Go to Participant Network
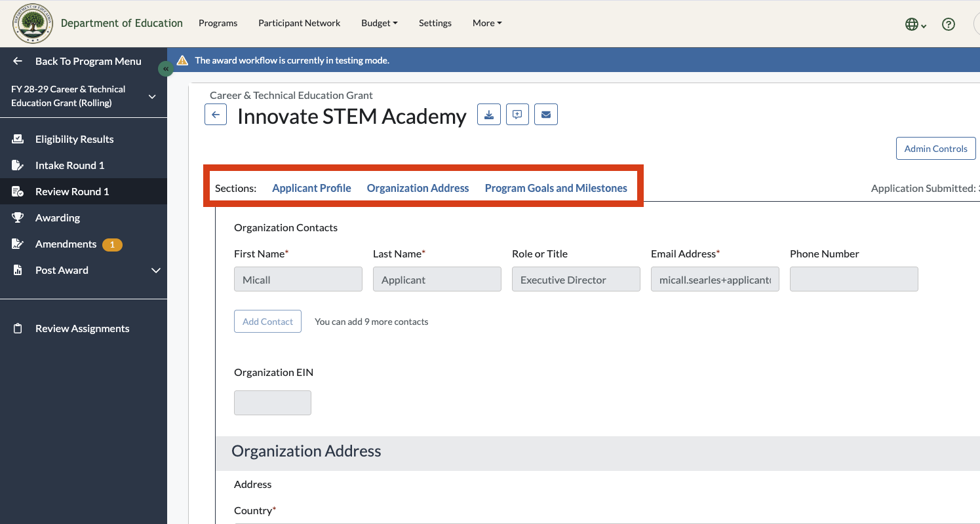The width and height of the screenshot is (980, 524). coord(299,23)
